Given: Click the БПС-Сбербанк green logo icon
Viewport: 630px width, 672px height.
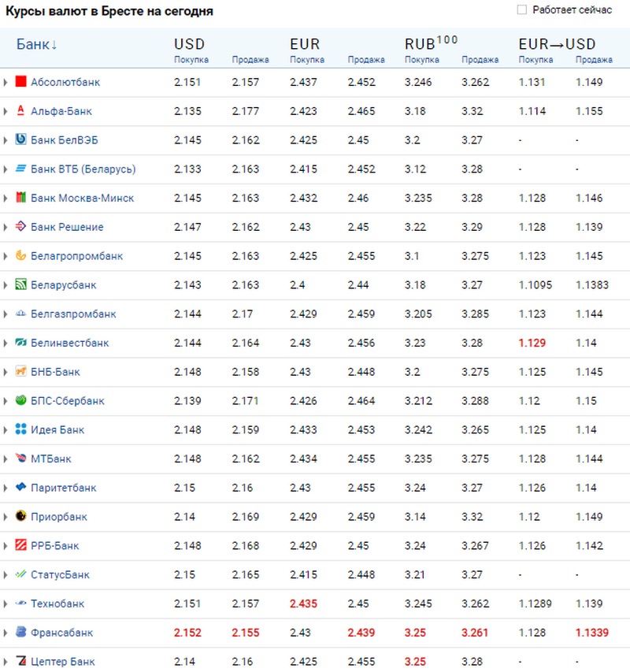Looking at the screenshot, I should (21, 401).
